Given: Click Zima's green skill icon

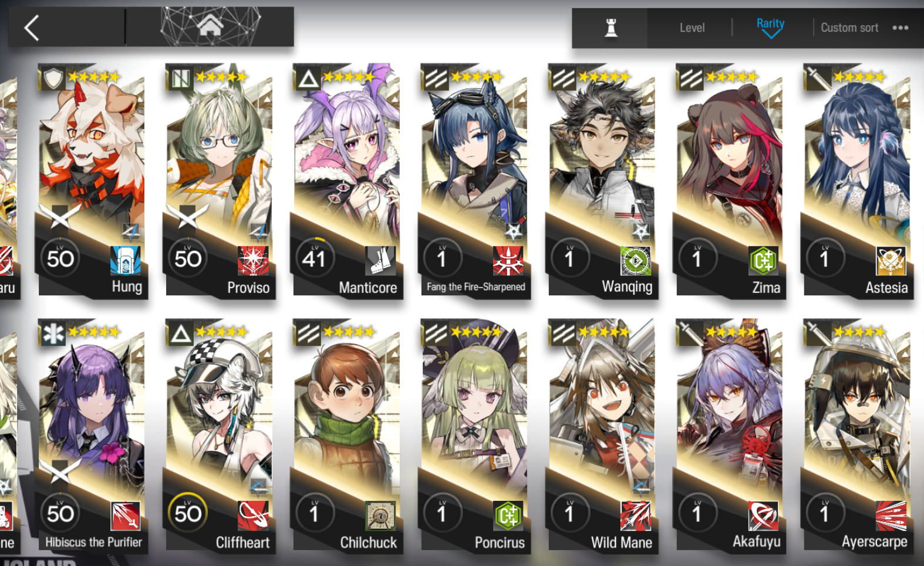Looking at the screenshot, I should tap(763, 260).
